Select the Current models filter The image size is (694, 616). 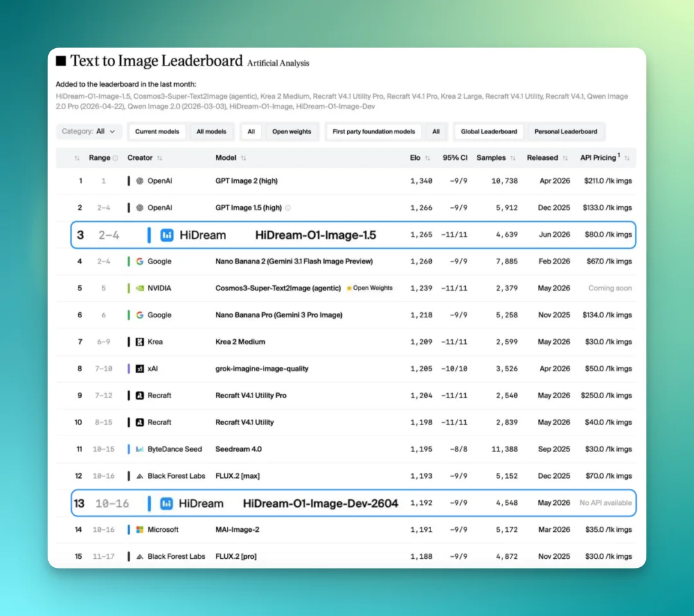(157, 132)
